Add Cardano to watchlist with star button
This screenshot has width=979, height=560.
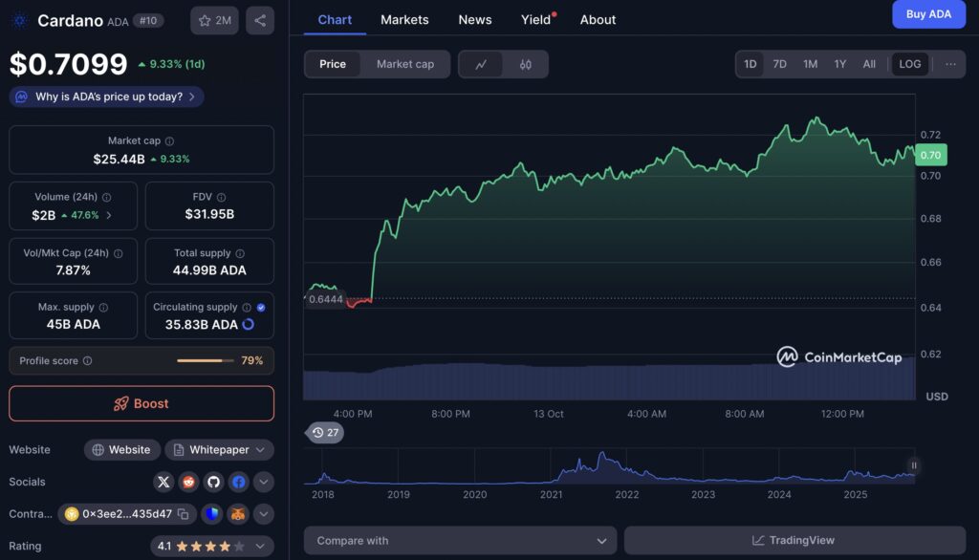pos(214,21)
